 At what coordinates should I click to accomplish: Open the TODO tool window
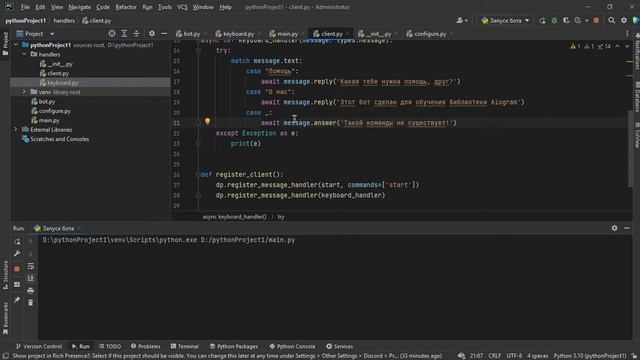pyautogui.click(x=110, y=346)
